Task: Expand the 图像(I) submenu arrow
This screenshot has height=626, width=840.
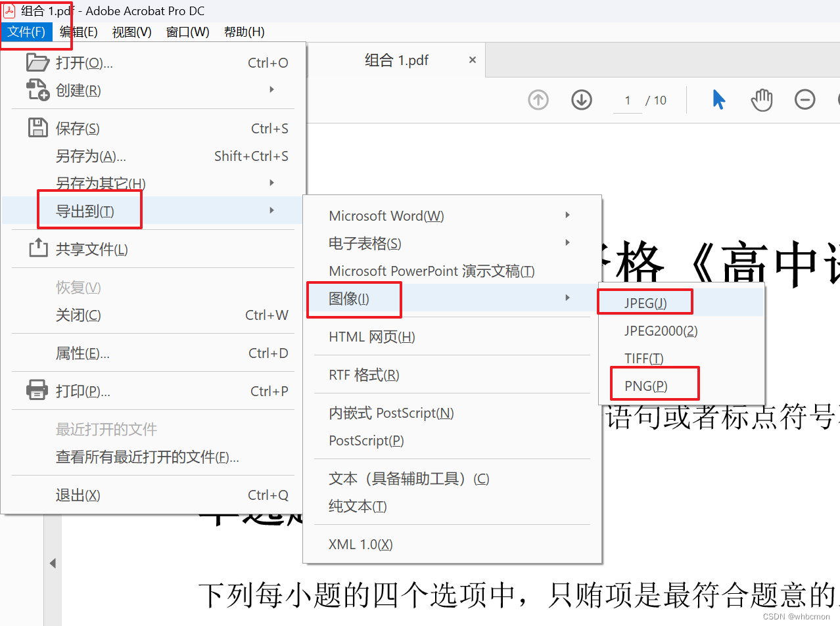Action: point(567,298)
